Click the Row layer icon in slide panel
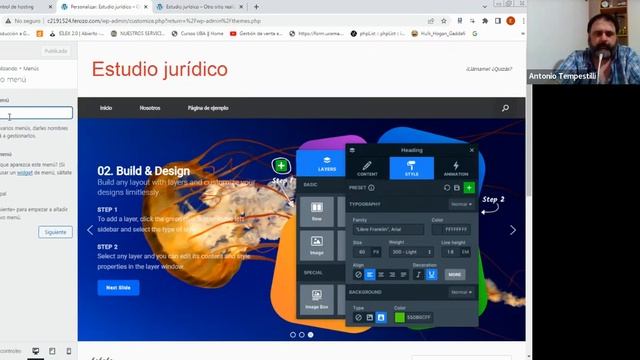640x360 pixels. click(x=317, y=211)
